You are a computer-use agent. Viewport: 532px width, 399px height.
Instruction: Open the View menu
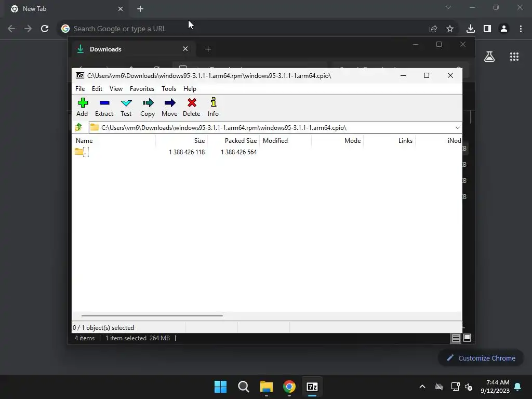(x=116, y=88)
